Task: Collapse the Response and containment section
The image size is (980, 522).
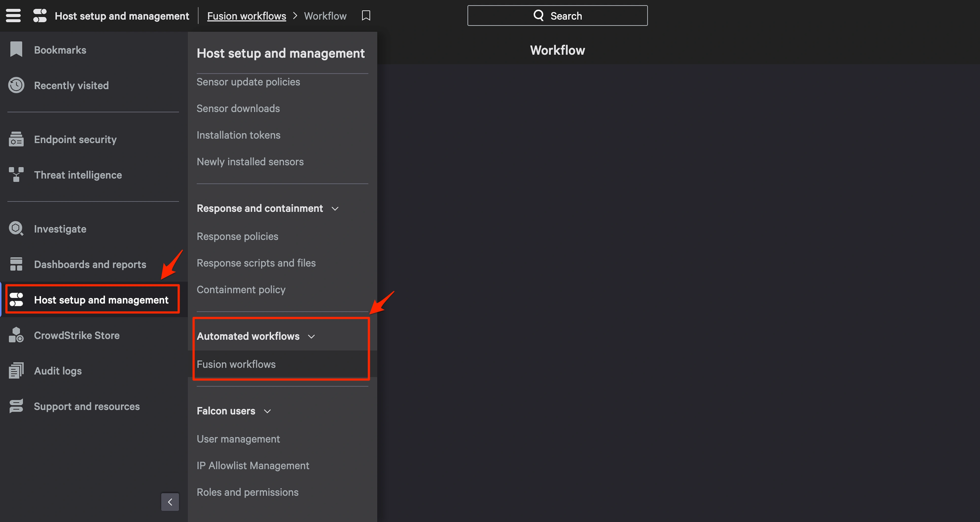Action: click(335, 209)
